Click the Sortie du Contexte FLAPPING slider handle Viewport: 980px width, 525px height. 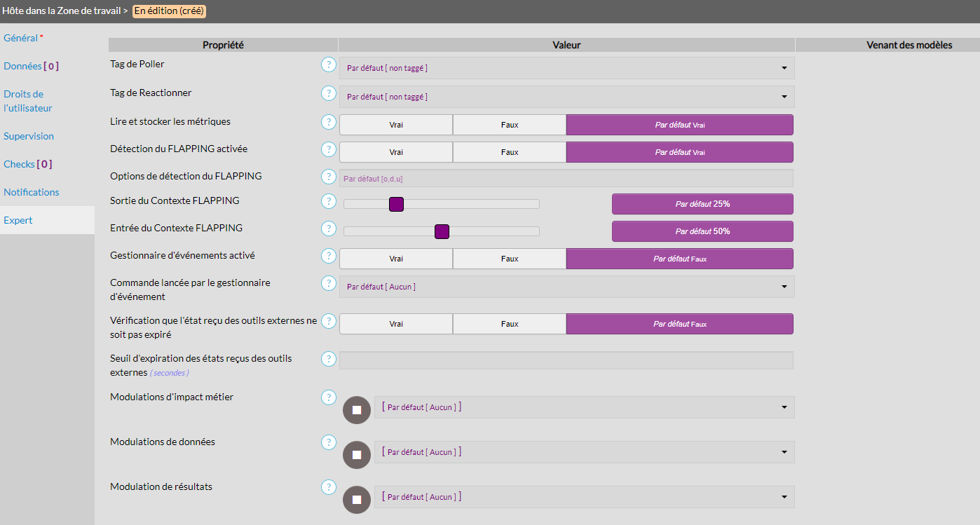396,204
